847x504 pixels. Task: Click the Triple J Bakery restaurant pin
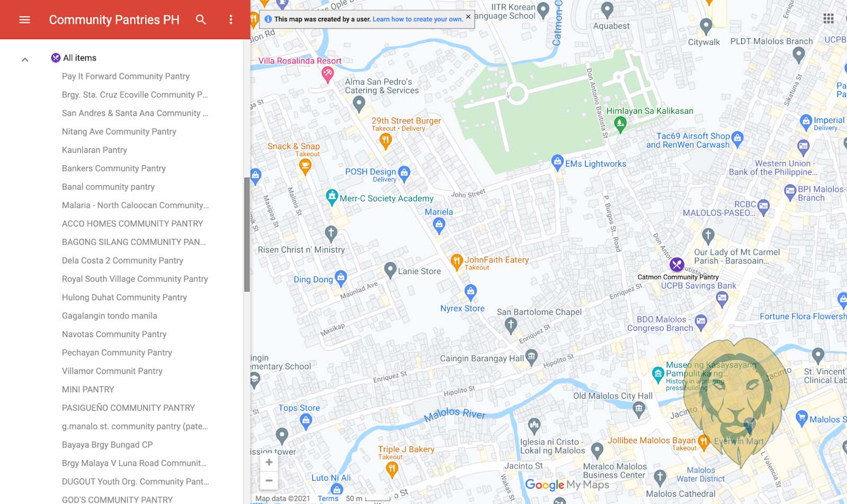point(392,469)
